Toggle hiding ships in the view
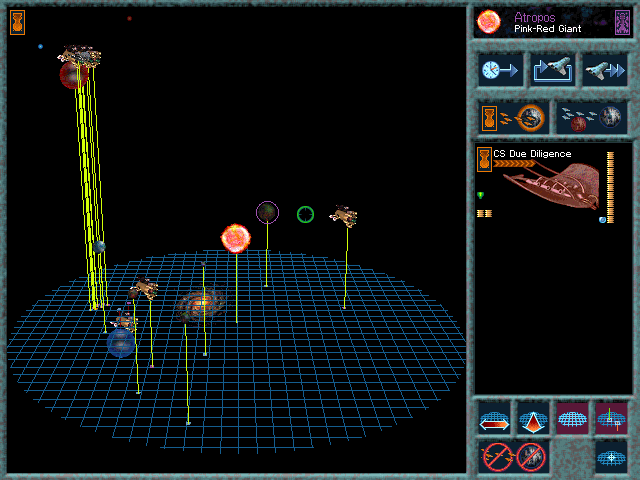 click(x=498, y=457)
